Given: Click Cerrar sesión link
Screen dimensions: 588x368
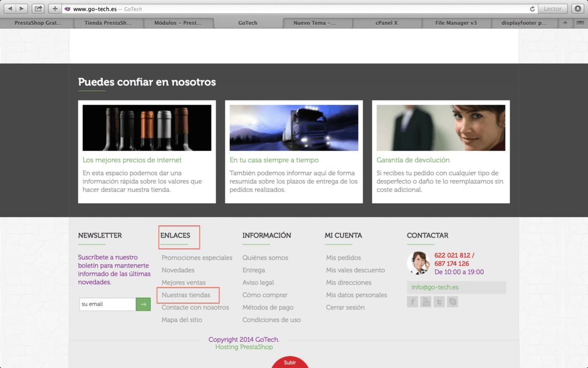Looking at the screenshot, I should 345,307.
